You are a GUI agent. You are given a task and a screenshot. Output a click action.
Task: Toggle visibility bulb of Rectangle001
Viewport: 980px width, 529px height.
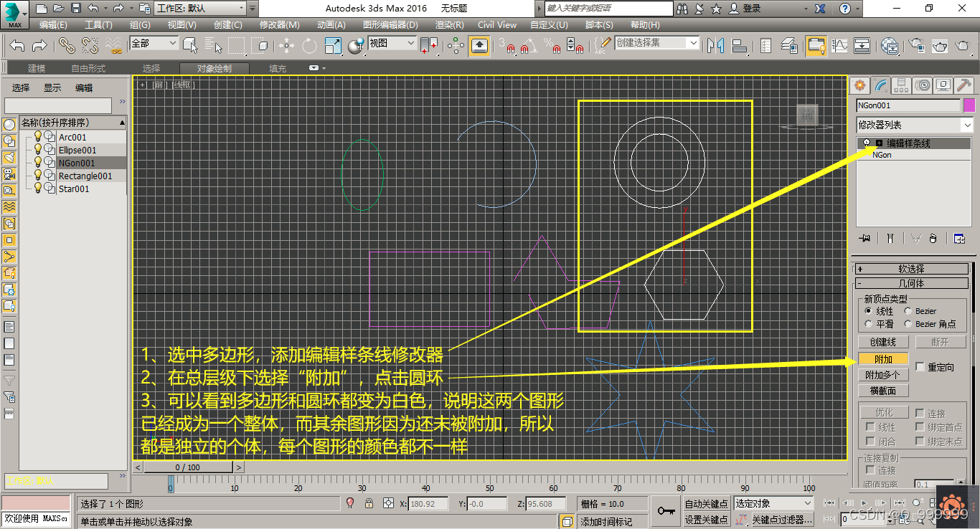[38, 176]
